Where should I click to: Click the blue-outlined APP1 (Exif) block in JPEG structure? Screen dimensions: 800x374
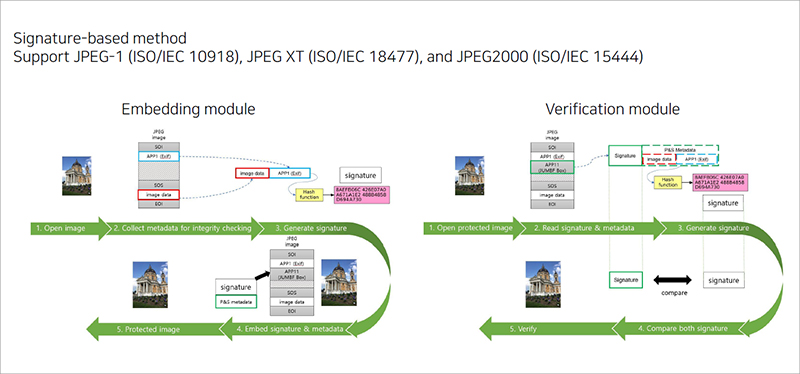pyautogui.click(x=159, y=156)
